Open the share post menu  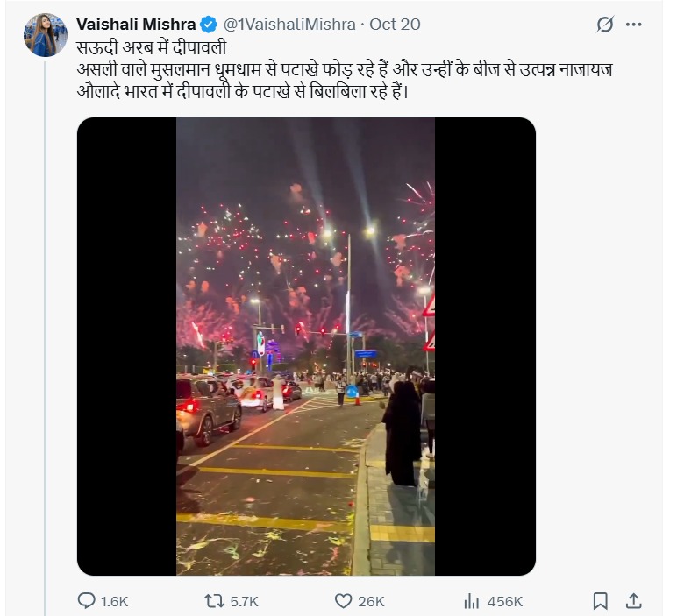point(633,601)
